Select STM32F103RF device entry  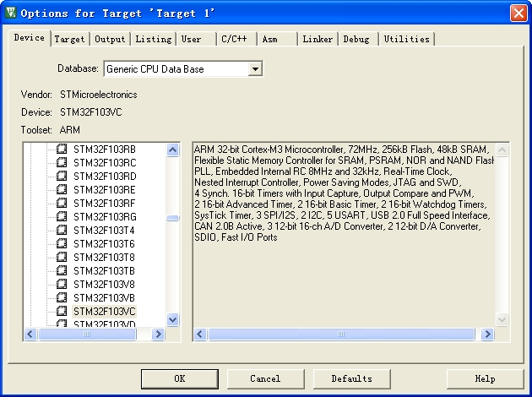click(104, 204)
